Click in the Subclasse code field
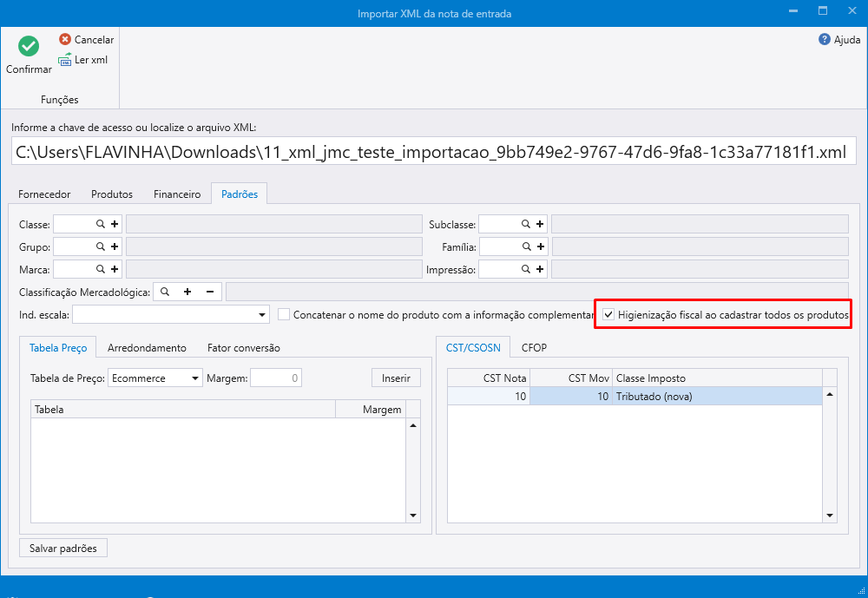This screenshot has width=868, height=598. pos(499,224)
